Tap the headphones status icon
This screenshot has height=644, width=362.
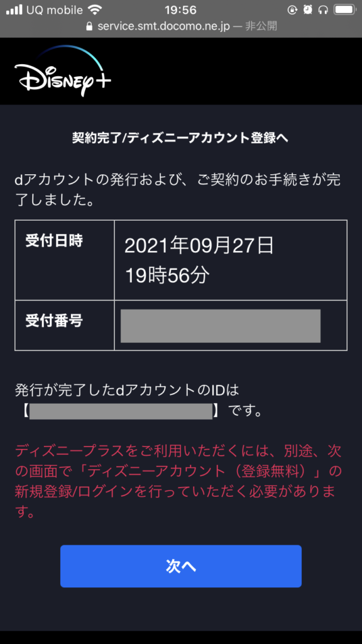[x=324, y=9]
